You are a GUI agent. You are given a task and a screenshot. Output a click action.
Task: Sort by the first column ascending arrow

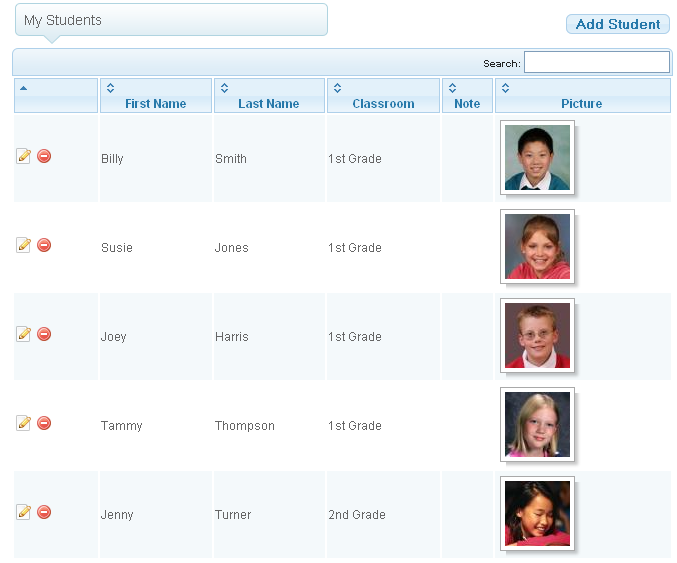[24, 88]
